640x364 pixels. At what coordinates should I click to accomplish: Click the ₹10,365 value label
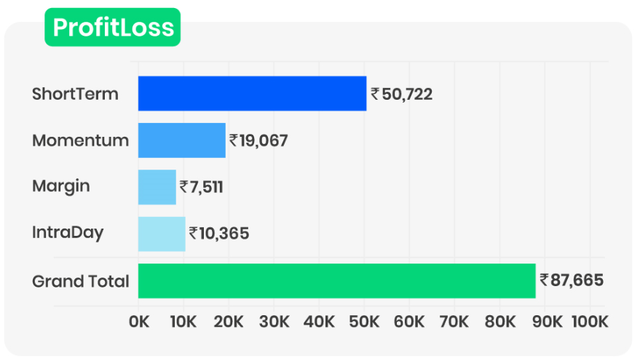click(x=218, y=234)
